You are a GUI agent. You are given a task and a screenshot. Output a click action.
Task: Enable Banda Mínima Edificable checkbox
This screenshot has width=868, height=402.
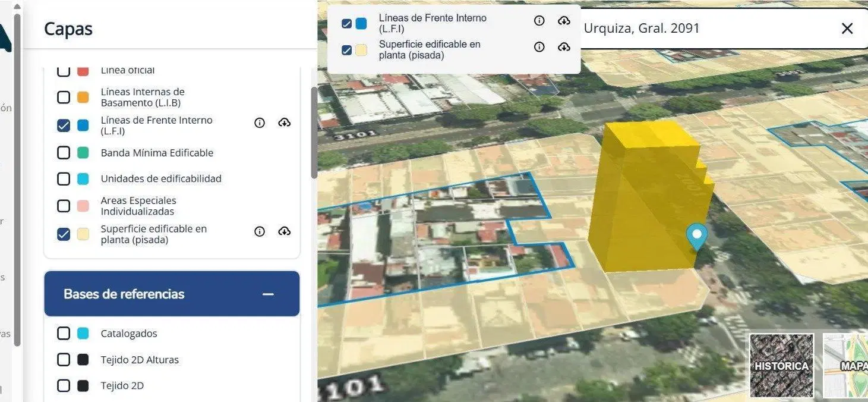click(63, 153)
